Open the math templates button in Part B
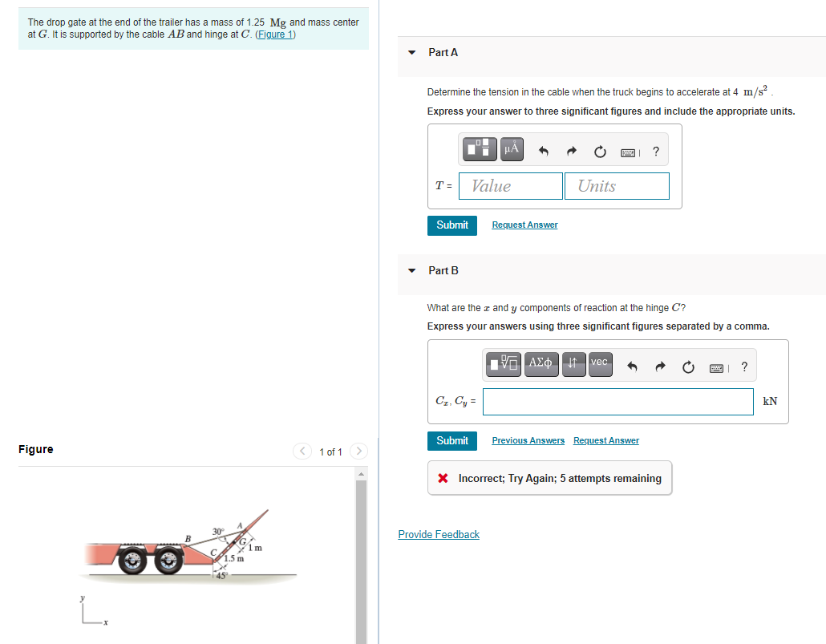826x644 pixels. (x=504, y=364)
